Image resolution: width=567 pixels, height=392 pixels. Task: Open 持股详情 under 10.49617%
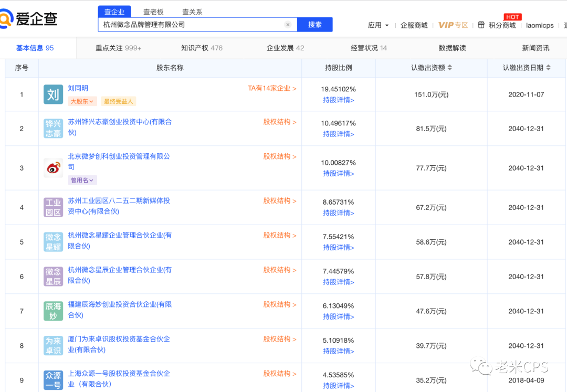pos(339,134)
